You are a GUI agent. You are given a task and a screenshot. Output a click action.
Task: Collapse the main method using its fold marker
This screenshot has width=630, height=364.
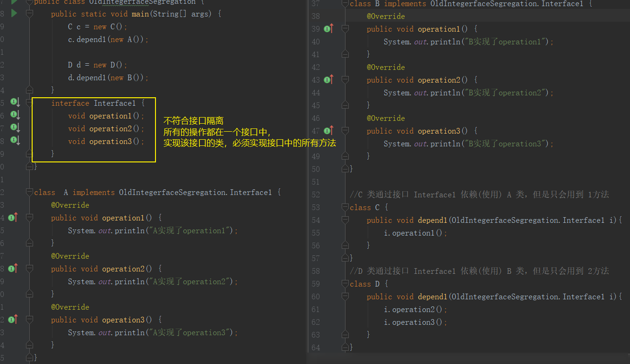pyautogui.click(x=29, y=14)
